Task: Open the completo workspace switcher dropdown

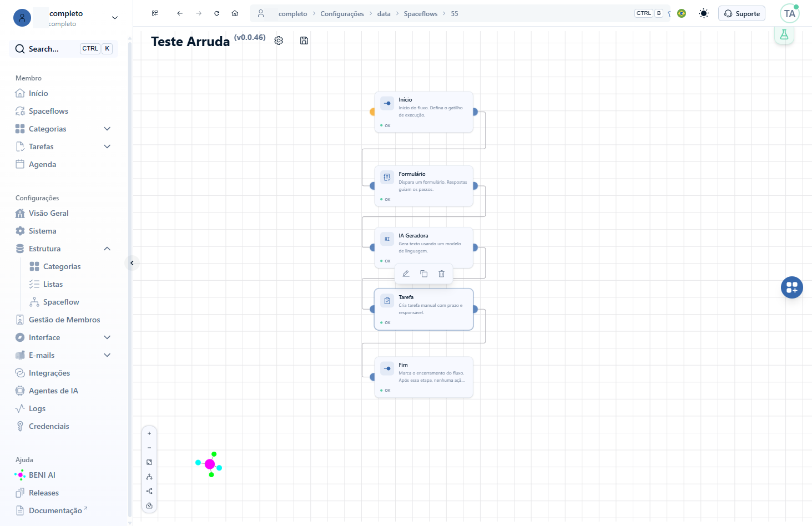Action: 66,18
